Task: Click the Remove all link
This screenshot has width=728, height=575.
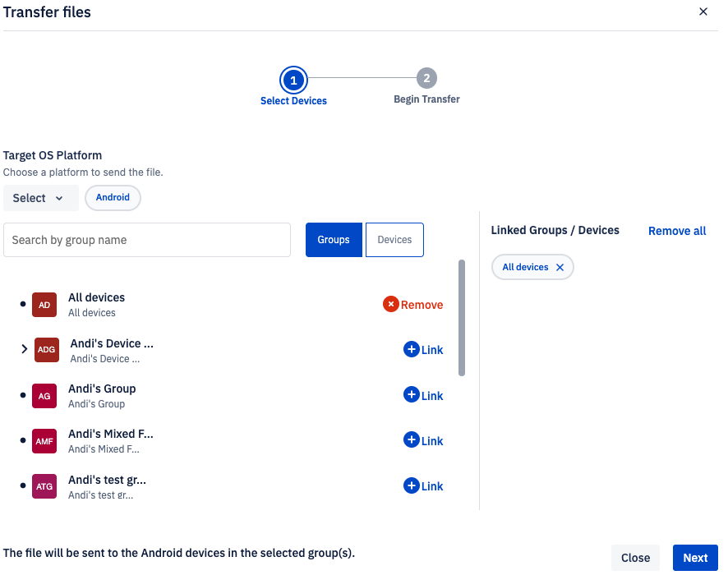Action: pos(676,231)
